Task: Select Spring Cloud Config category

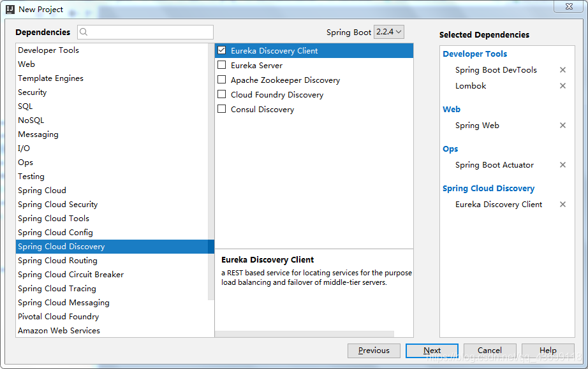Action: pyautogui.click(x=112, y=233)
